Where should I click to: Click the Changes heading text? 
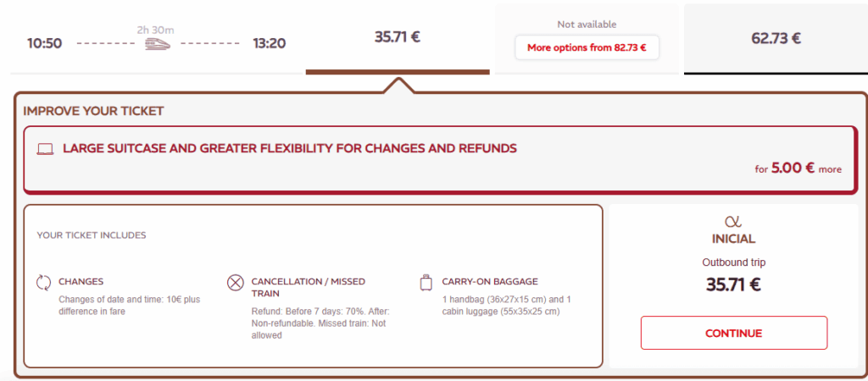click(x=81, y=282)
